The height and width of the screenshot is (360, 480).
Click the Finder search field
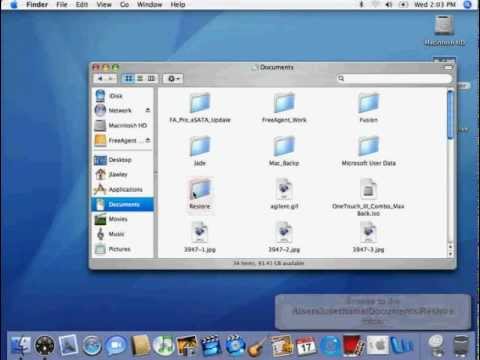click(x=394, y=78)
